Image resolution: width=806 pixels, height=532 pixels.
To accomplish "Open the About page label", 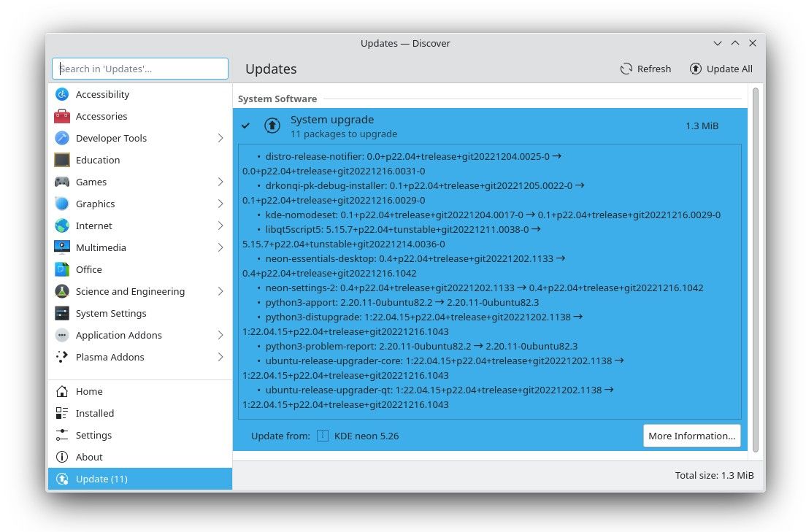I will (x=89, y=457).
